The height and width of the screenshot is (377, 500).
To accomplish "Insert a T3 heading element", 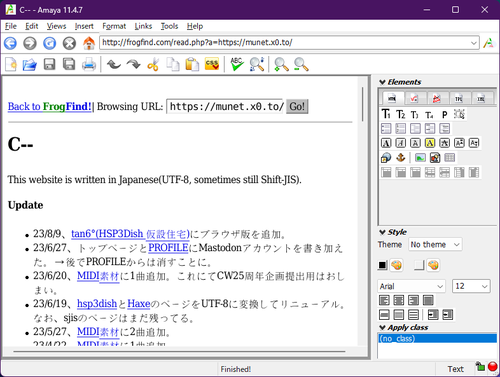I will pyautogui.click(x=415, y=114).
